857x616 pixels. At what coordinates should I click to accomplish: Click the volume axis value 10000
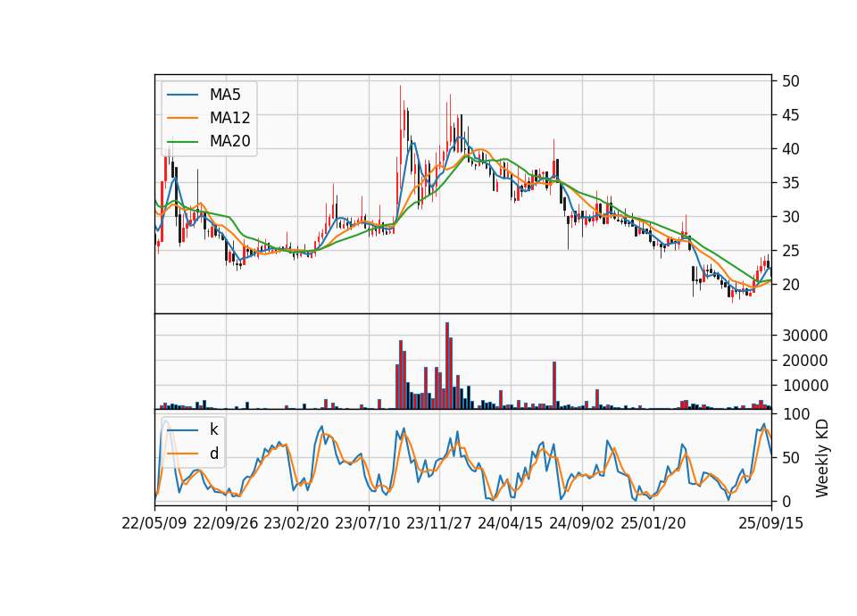point(804,386)
